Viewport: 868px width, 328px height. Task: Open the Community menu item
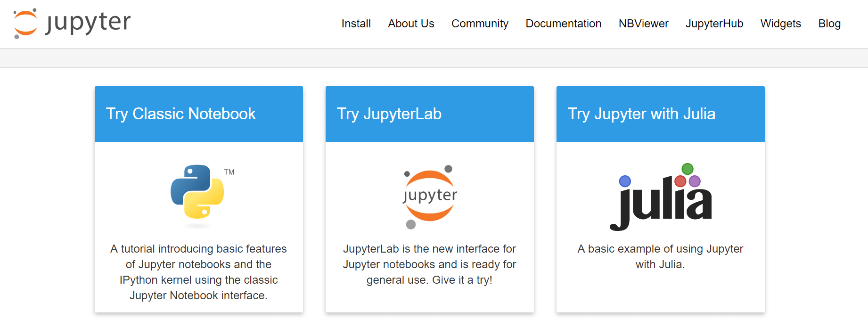[x=480, y=24]
